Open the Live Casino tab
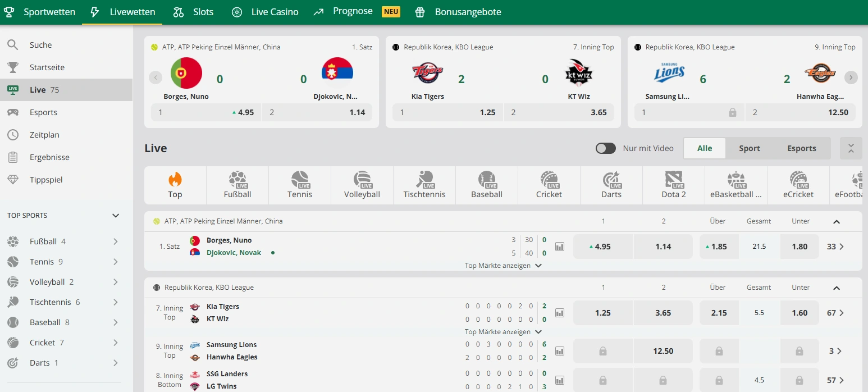This screenshot has height=392, width=868. [x=265, y=12]
